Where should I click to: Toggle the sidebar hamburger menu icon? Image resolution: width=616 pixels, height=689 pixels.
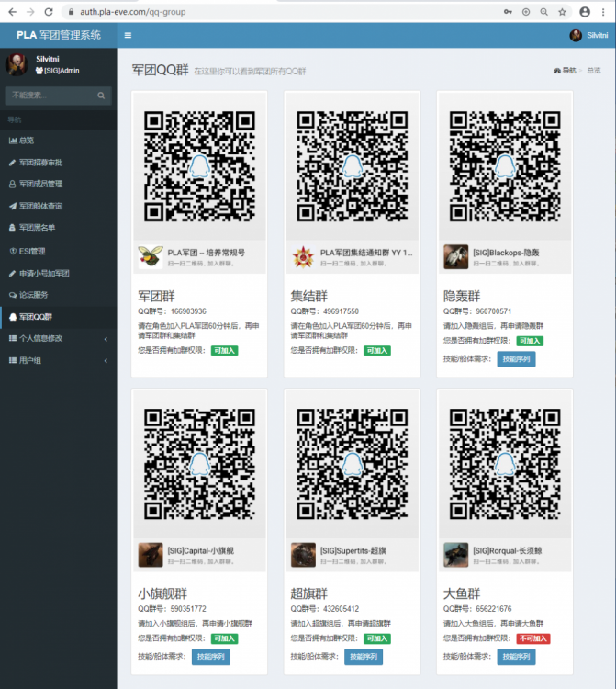coord(128,35)
